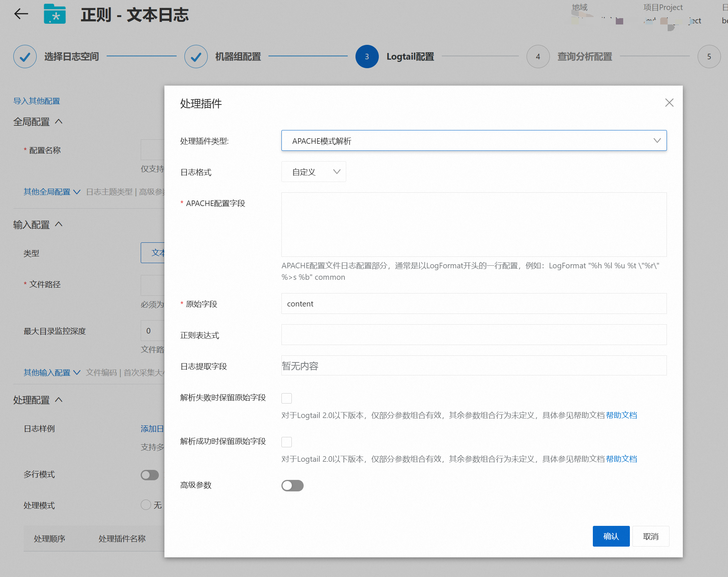This screenshot has width=728, height=577.
Task: Click the 查询分析配置 step label
Action: pos(585,56)
